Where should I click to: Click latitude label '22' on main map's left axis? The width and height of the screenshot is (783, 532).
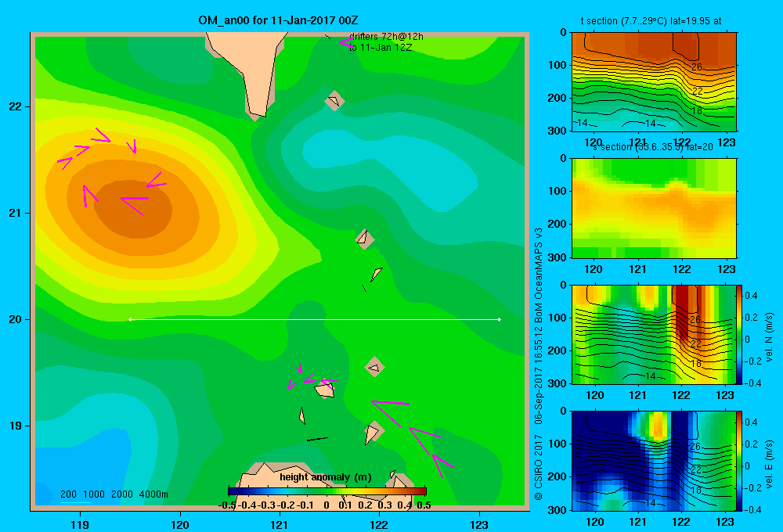(x=16, y=106)
